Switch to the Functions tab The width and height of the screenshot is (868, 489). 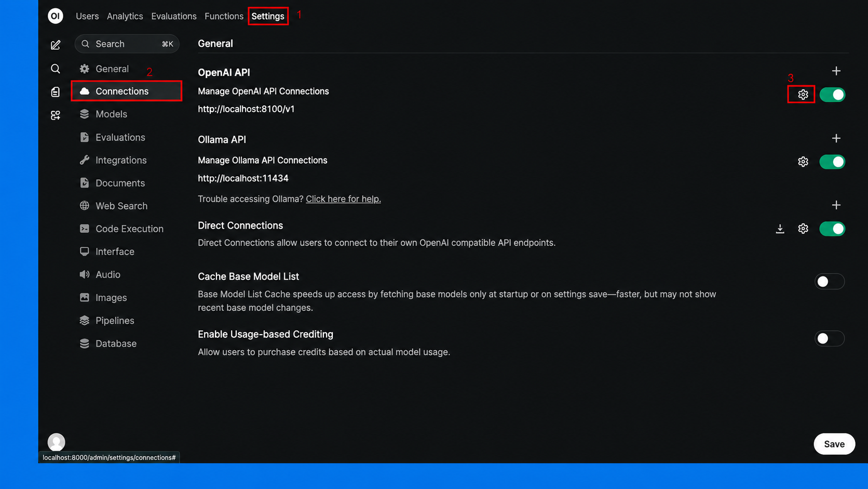coord(224,16)
